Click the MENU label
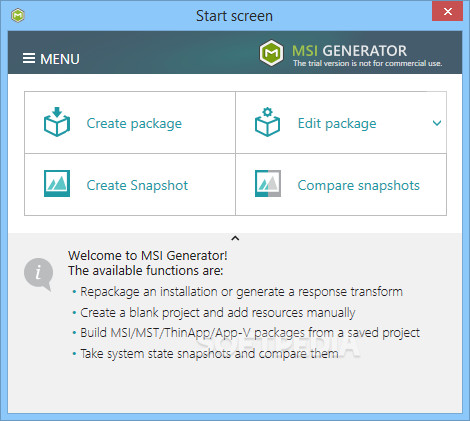The image size is (470, 421). tap(60, 59)
